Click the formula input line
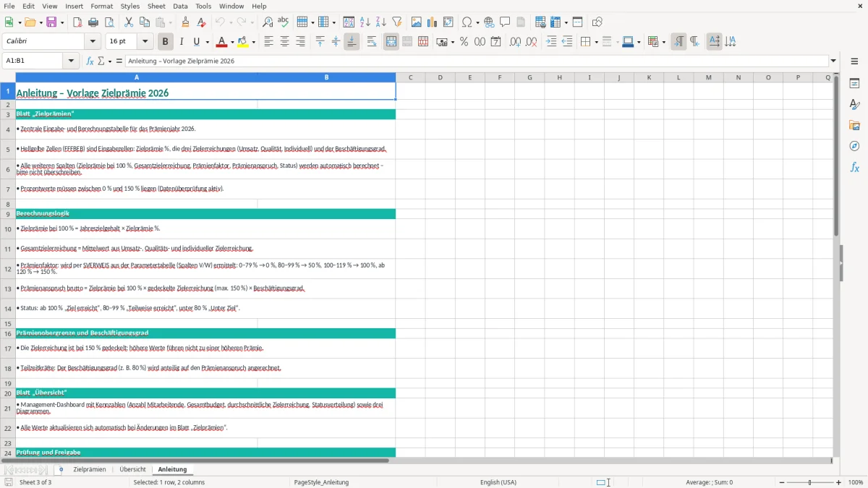The height and width of the screenshot is (488, 868). tap(477, 61)
